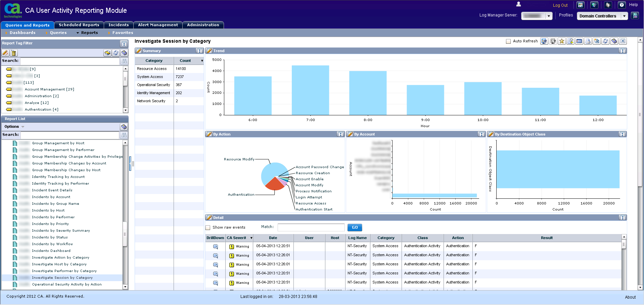Screen dimensions: 644x305
Task: Click the new window icon in report toolbar
Action: (x=597, y=41)
